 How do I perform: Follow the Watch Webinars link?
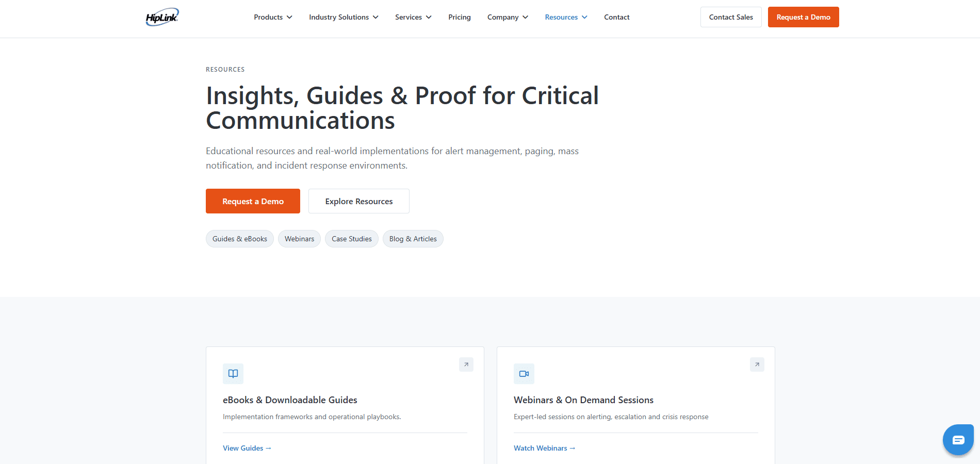coord(545,448)
